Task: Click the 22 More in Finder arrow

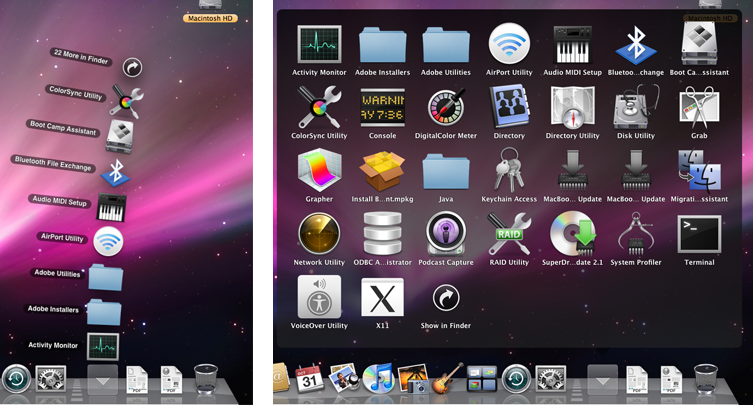Action: 132,67
